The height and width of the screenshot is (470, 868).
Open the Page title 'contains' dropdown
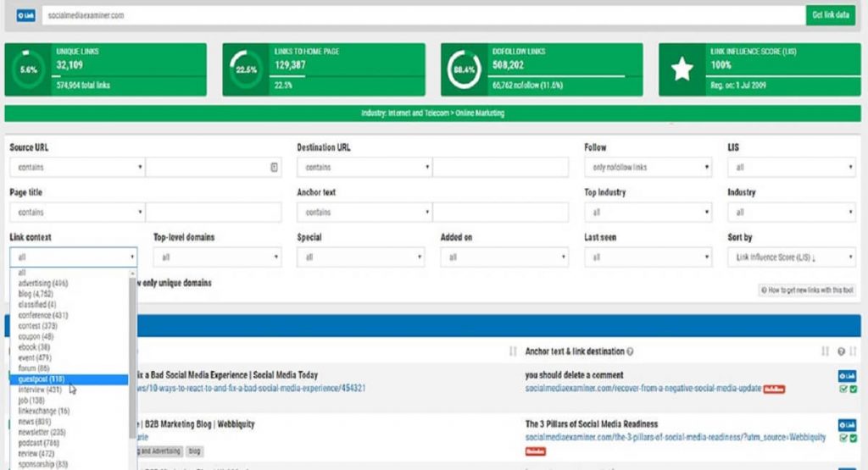click(x=77, y=213)
